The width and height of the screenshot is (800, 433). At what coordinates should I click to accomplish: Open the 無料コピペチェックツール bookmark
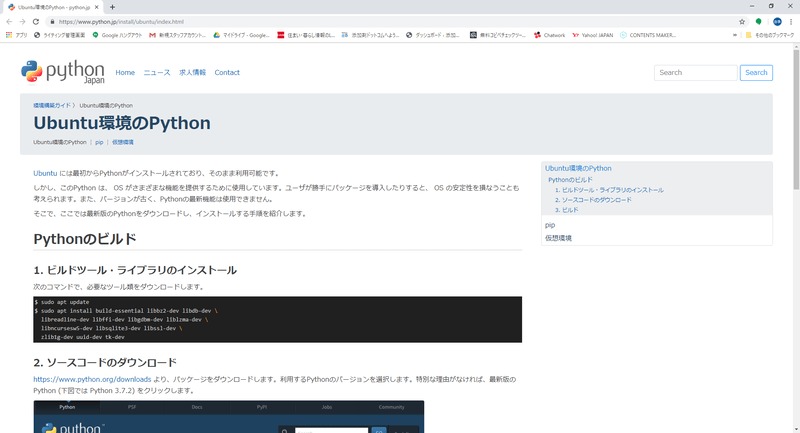tap(497, 35)
